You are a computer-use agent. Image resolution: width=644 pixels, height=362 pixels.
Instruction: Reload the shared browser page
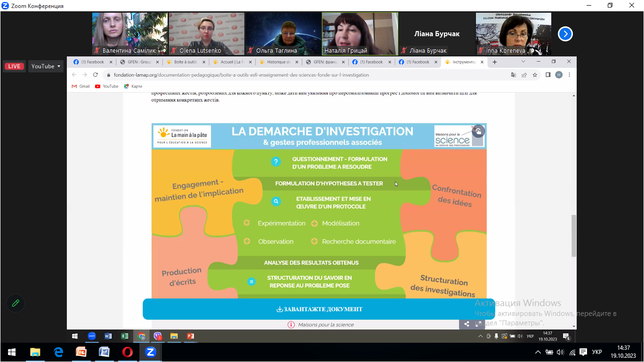(x=96, y=75)
